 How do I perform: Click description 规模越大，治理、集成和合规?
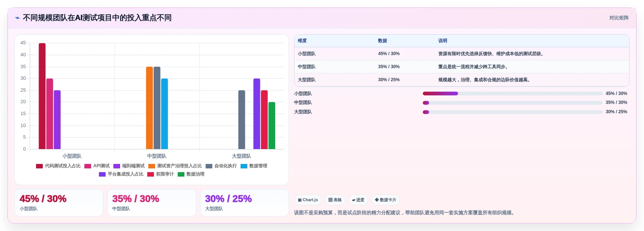pyautogui.click(x=485, y=80)
